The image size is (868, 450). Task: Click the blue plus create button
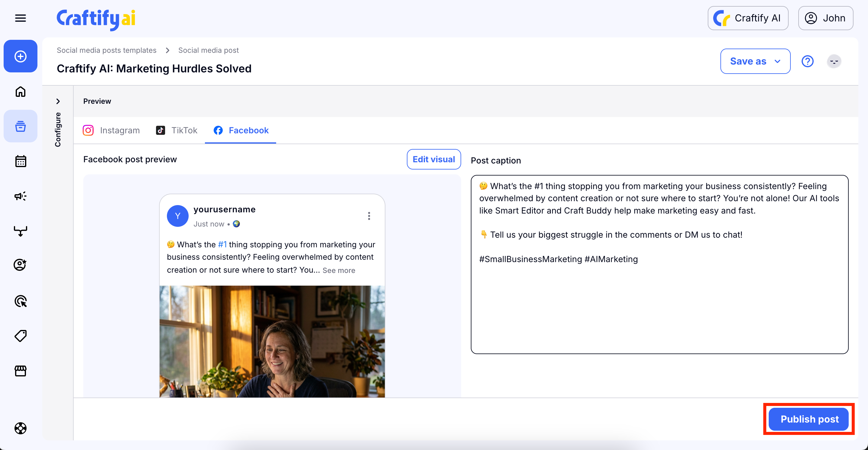coord(20,56)
